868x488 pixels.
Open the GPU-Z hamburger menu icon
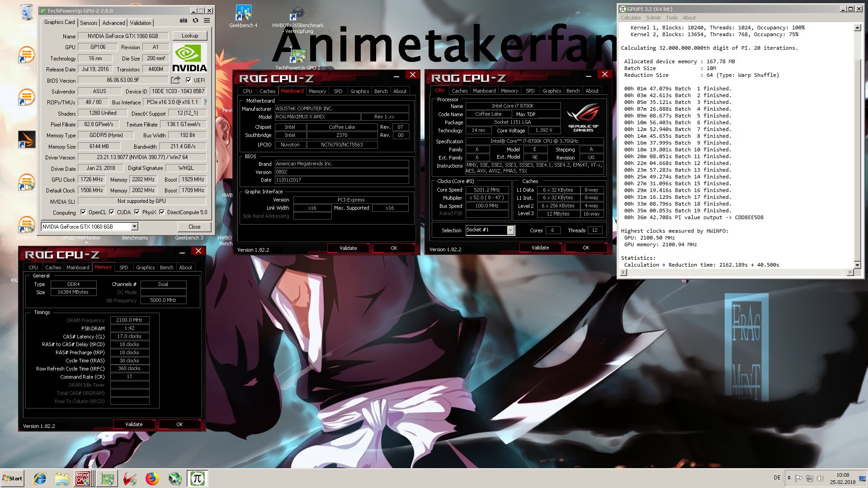coord(207,21)
